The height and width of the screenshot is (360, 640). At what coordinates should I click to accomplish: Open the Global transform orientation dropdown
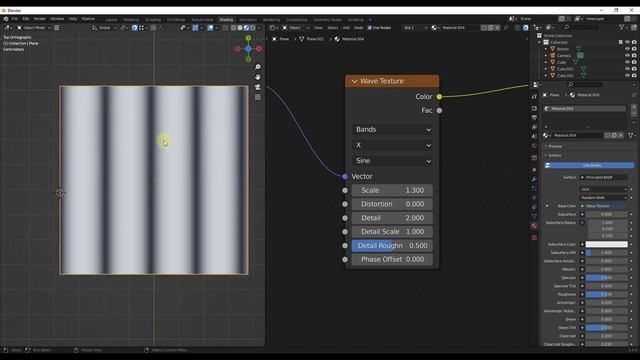click(104, 28)
